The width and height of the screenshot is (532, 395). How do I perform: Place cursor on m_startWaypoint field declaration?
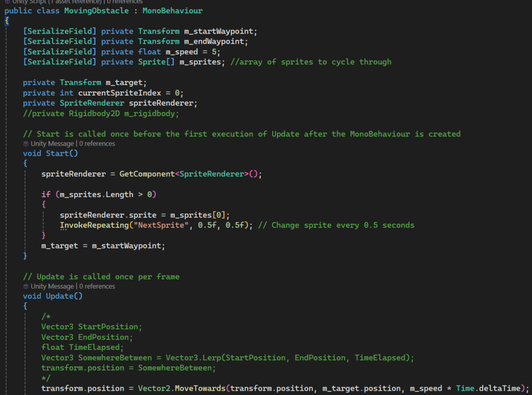click(219, 32)
